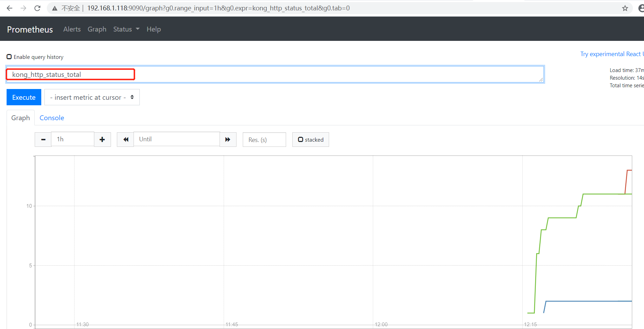
Task: Click the browser forward navigation arrow
Action: 23,8
